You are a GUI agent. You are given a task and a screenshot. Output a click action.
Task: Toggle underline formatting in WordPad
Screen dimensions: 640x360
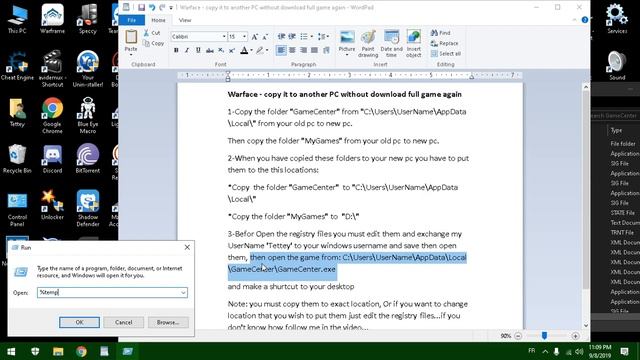pos(198,50)
